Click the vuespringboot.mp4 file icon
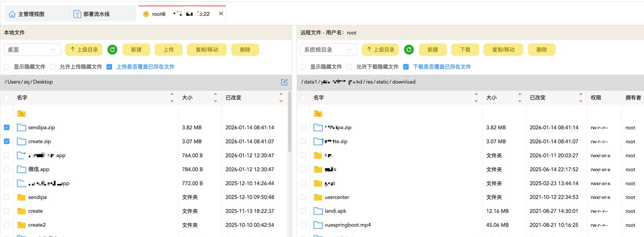Screen dimensions: 644x237 coord(318,225)
